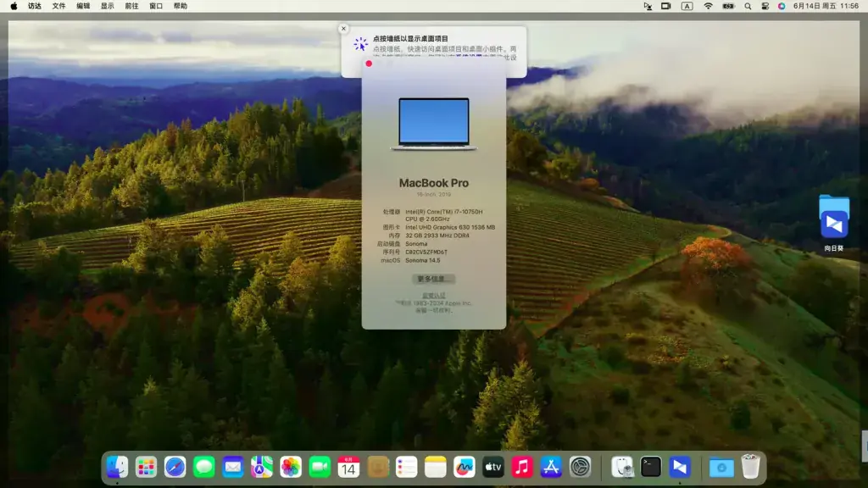Viewport: 868px width, 488px height.
Task: Open Terminal from the Dock
Action: [651, 467]
